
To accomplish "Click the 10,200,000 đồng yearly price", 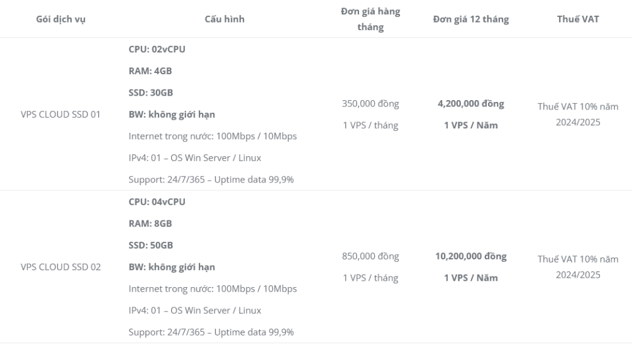I will (470, 256).
